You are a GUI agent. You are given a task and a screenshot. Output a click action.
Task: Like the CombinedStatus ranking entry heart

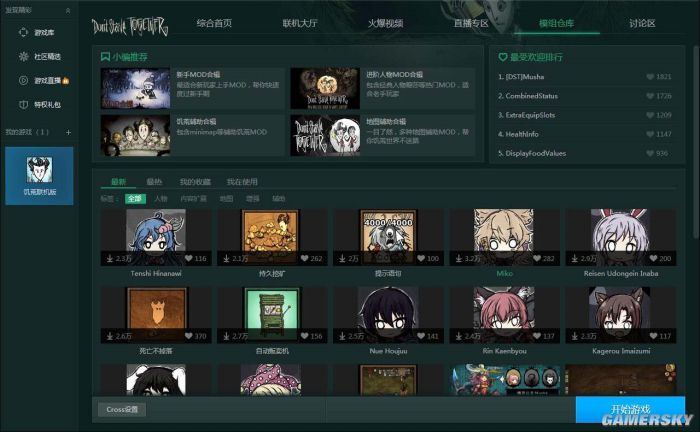tap(650, 96)
